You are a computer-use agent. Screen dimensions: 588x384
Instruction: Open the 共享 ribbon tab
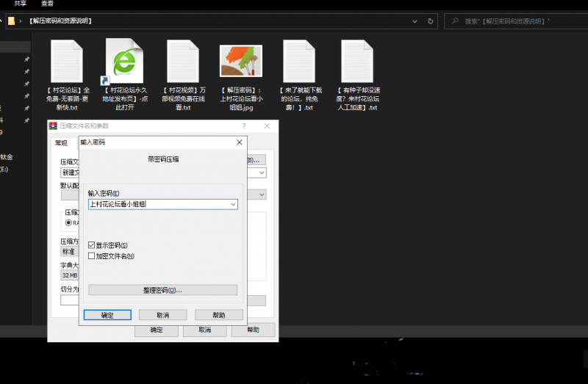pyautogui.click(x=21, y=4)
